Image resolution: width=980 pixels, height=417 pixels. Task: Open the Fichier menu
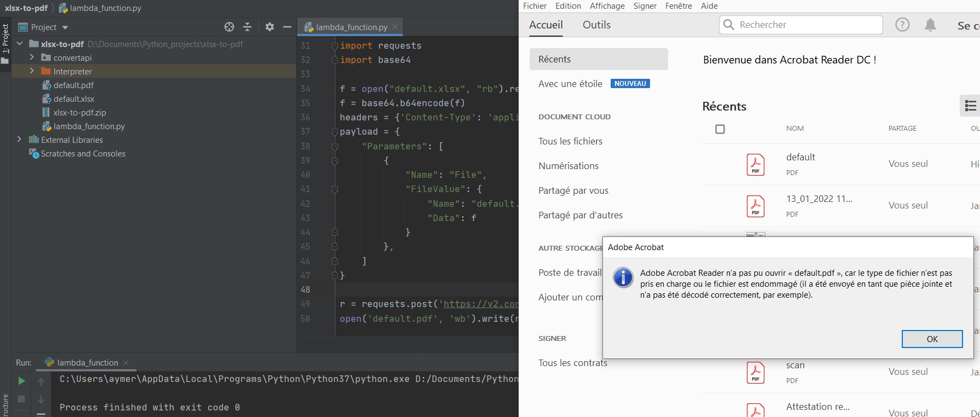coord(535,6)
